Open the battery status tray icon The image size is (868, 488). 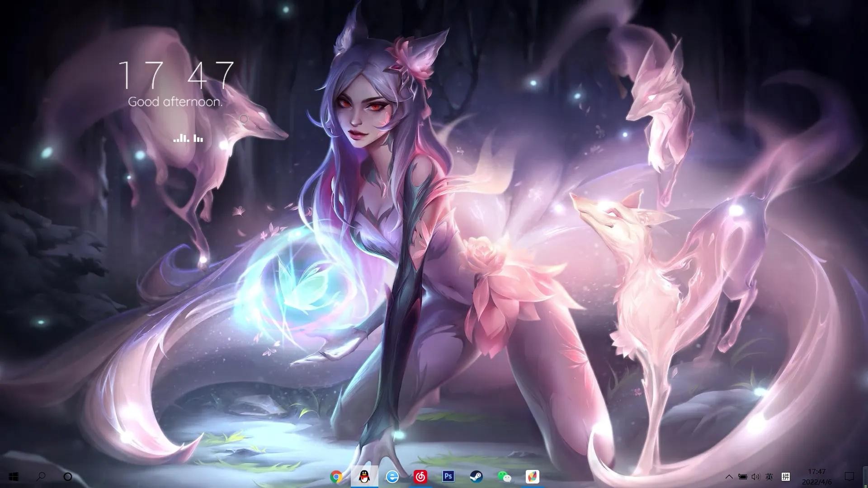[x=742, y=477]
